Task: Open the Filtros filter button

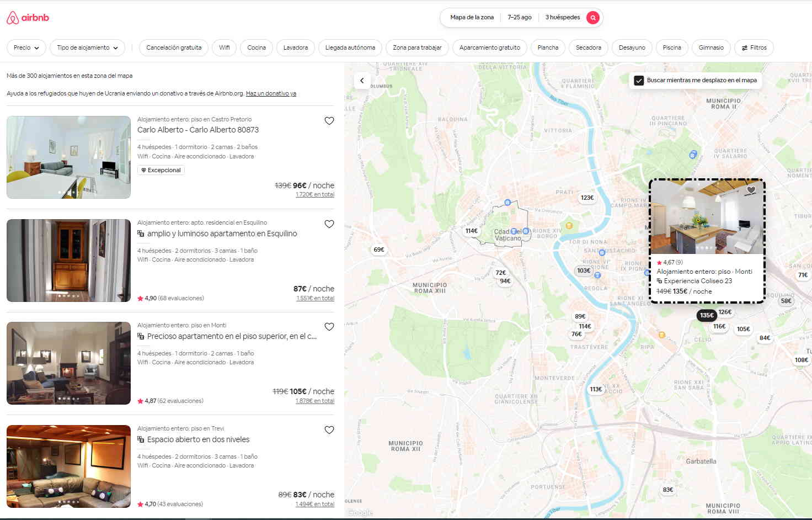Action: click(754, 47)
